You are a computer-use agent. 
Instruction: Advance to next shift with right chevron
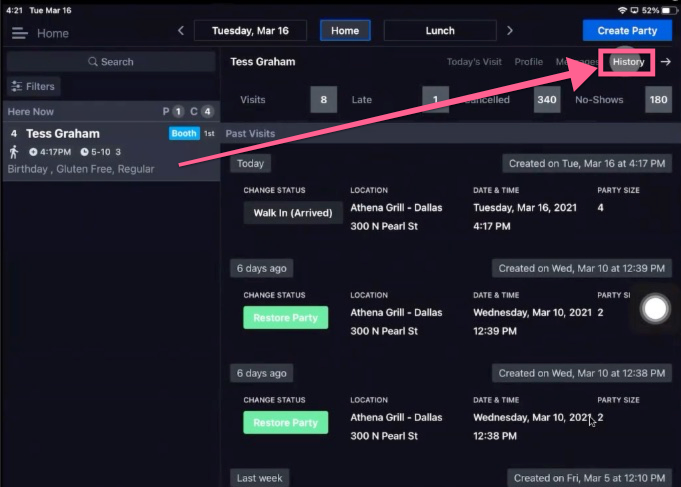click(x=510, y=30)
